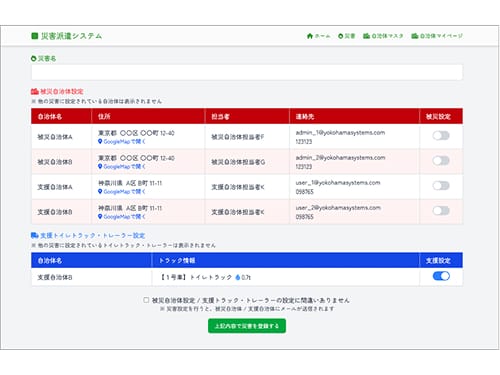Toggle the 被災設定 switch for 支援自治体B

(441, 211)
